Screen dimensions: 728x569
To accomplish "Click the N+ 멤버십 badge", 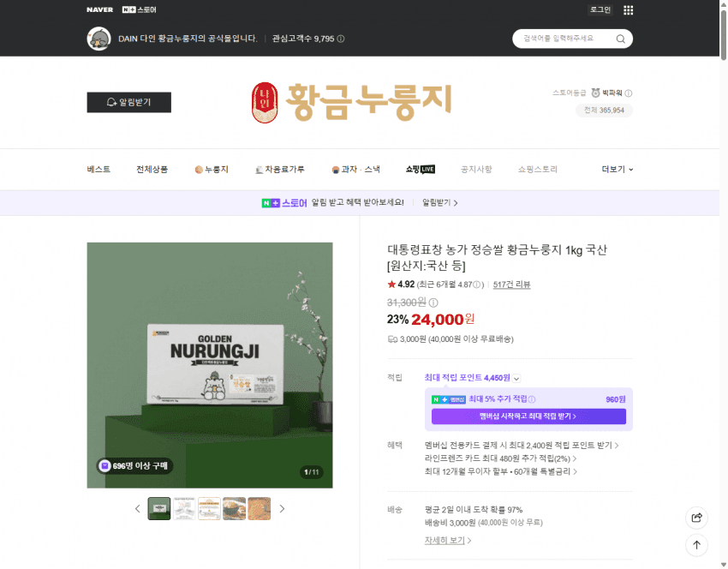I will point(448,399).
